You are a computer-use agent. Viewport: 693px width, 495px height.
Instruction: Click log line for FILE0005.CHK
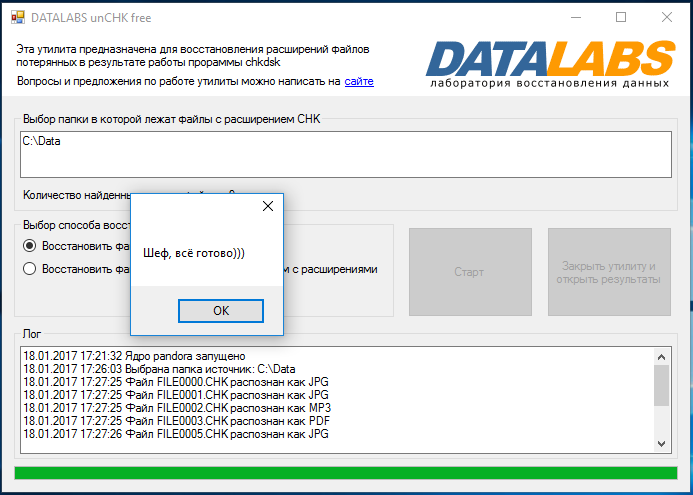point(175,434)
